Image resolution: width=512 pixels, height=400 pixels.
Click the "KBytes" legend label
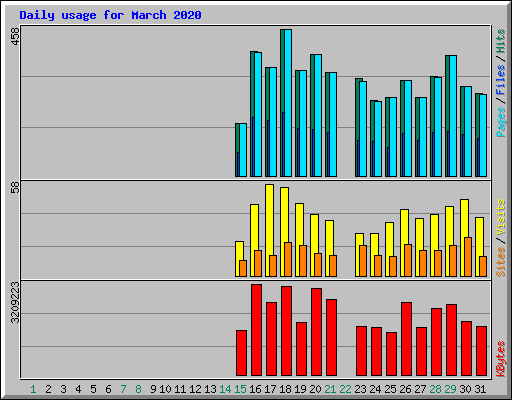coord(501,359)
